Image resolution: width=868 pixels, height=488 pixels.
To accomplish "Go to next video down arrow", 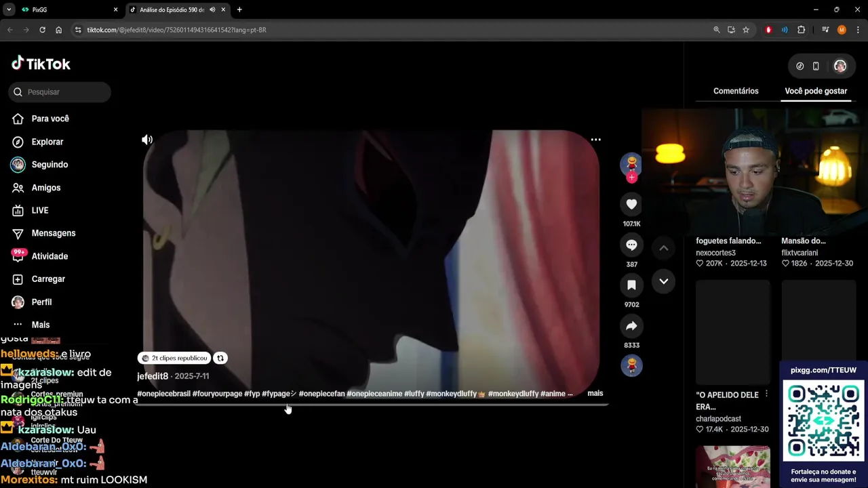I will (664, 281).
